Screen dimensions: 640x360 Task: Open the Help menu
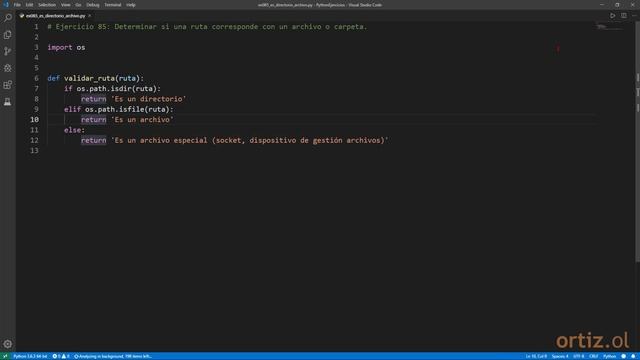(x=131, y=5)
